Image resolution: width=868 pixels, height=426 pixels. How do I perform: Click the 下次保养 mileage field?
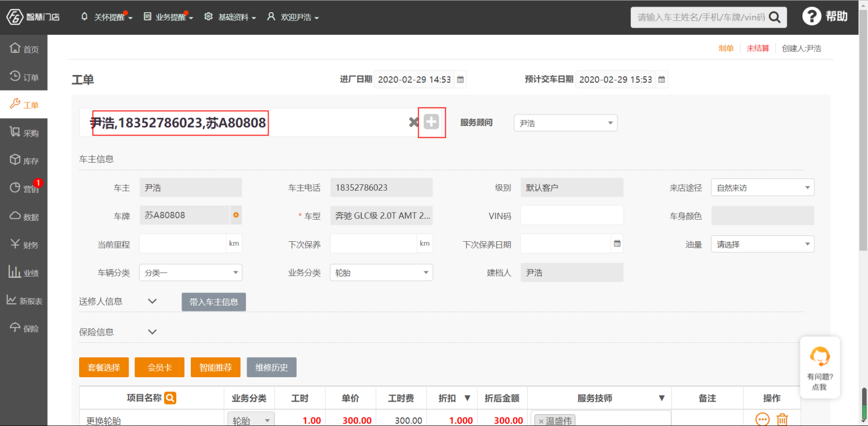373,244
